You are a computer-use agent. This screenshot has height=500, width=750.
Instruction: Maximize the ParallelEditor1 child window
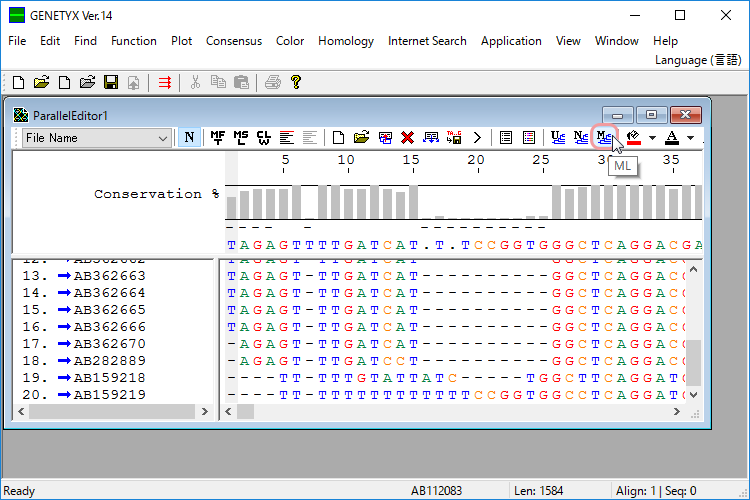651,115
